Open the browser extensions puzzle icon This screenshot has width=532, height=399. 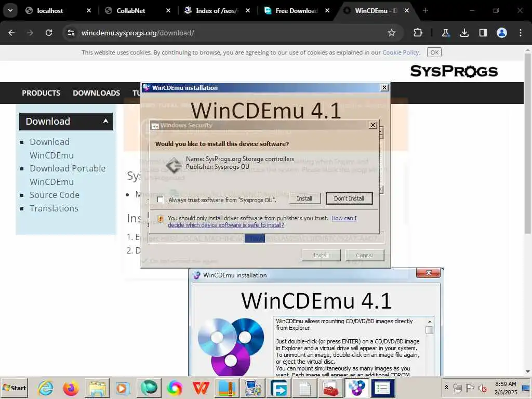tap(418, 33)
